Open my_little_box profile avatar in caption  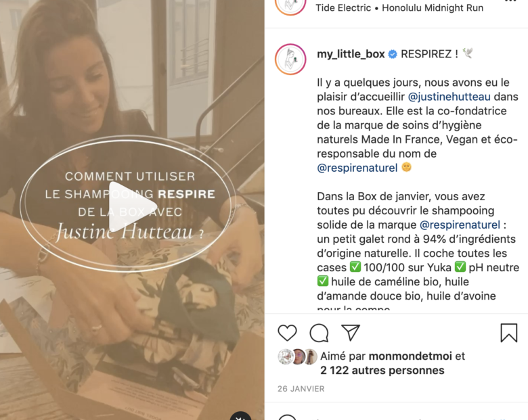[x=290, y=59]
